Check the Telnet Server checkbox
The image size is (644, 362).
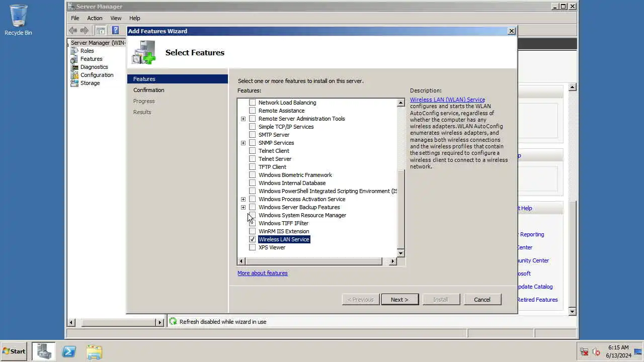click(253, 159)
